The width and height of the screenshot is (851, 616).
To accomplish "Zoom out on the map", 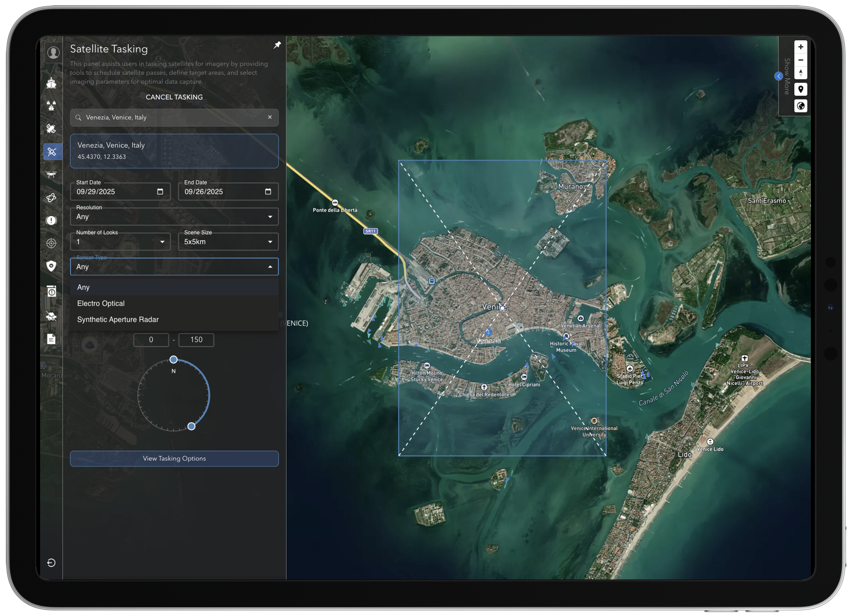I will tap(801, 60).
